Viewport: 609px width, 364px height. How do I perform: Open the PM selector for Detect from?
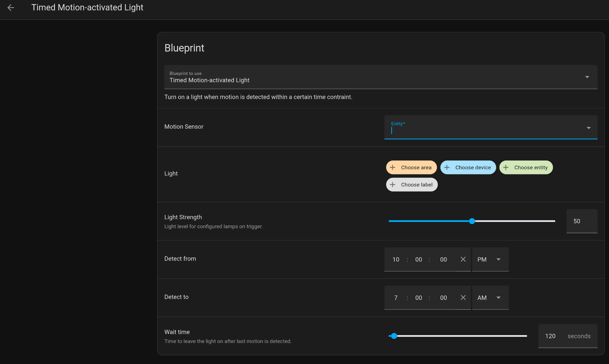[x=490, y=259]
